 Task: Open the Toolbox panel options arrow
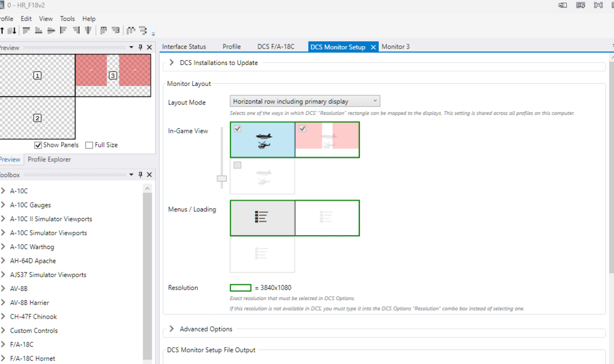coord(131,174)
